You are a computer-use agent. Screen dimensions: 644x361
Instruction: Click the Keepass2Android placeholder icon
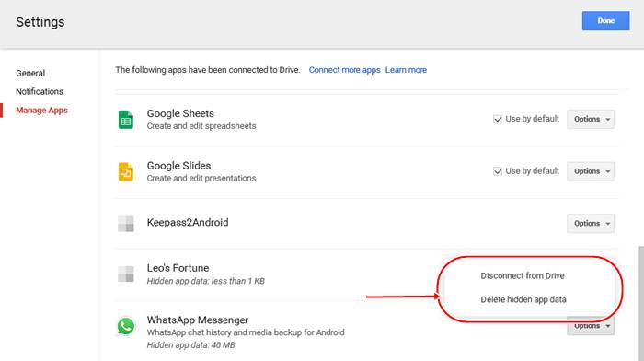[x=126, y=224]
